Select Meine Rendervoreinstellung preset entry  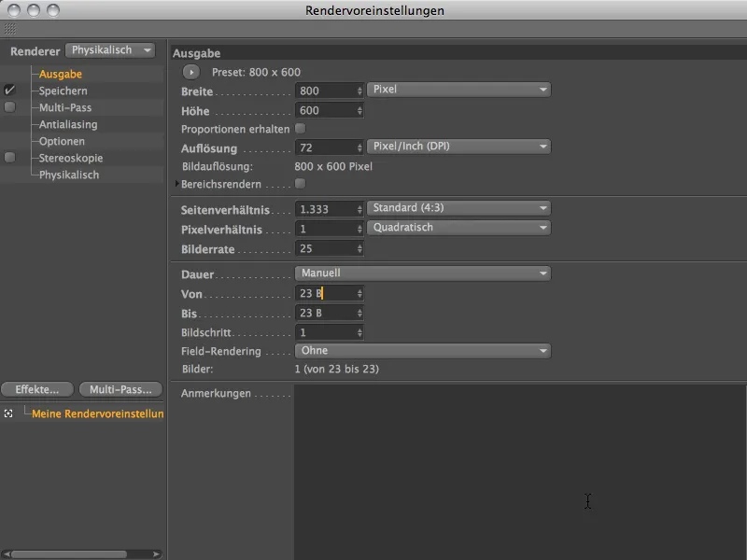pos(98,413)
